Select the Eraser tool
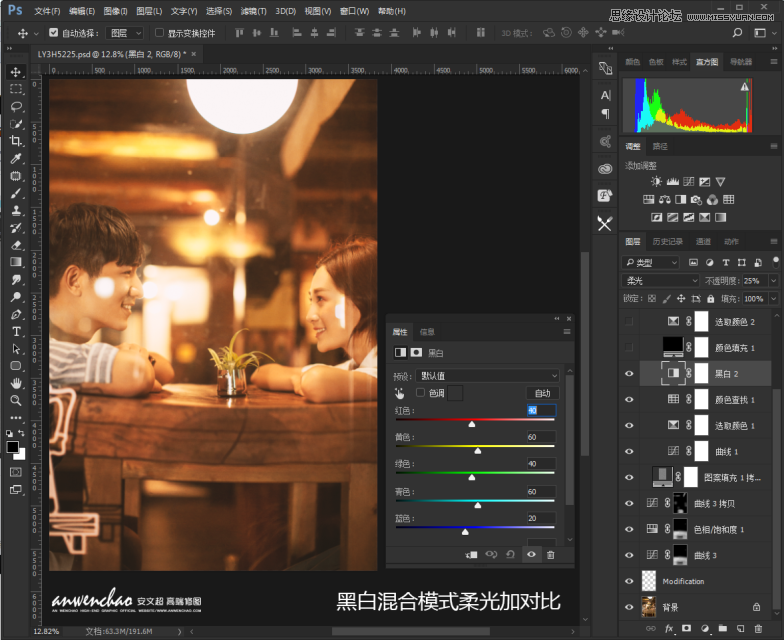 [16, 245]
